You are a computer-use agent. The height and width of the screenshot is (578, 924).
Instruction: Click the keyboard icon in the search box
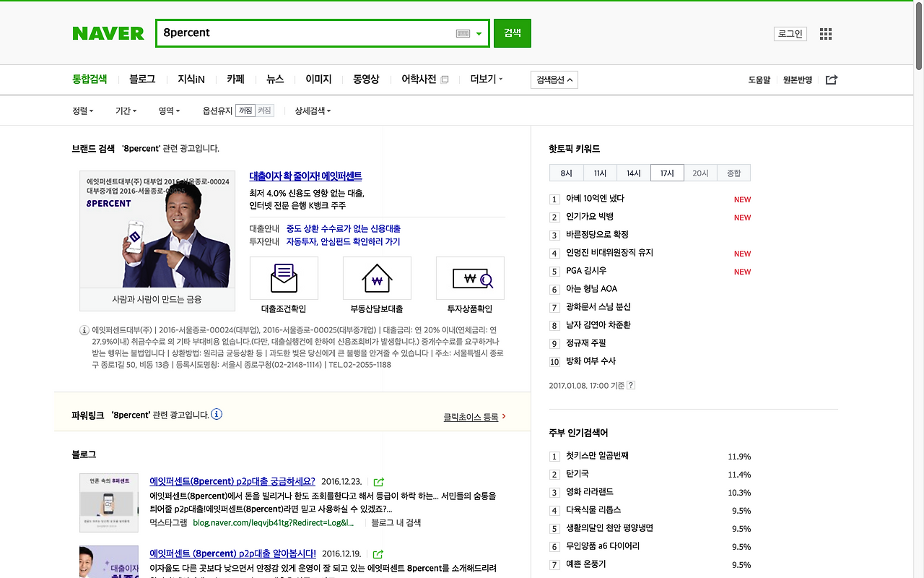click(461, 33)
